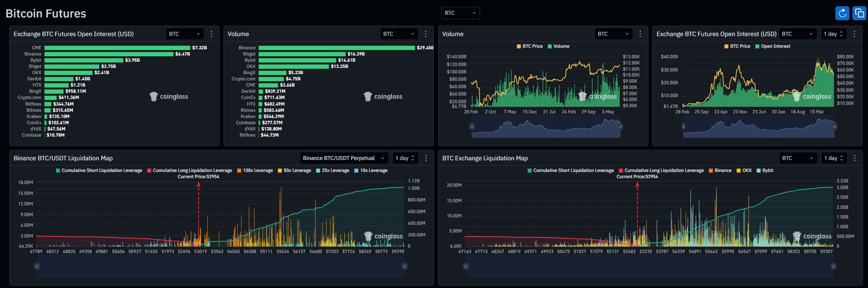Screen dimensions: 868x288
Task: Click left zoom handle of Volume chart slider
Action: [472, 127]
